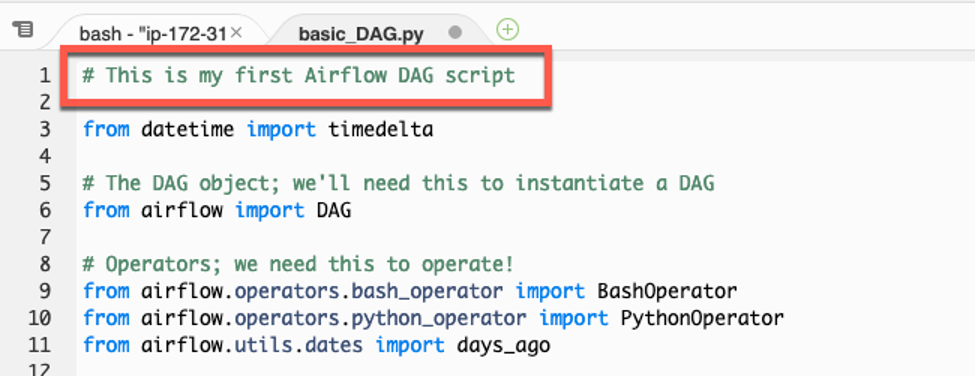Click line number 9 in gutter

44,292
